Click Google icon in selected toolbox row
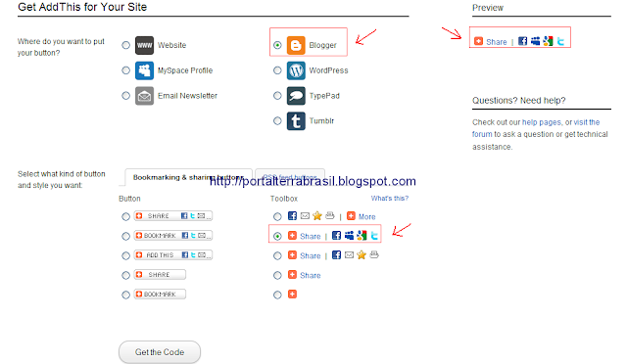Screen dimensions: 627x364 click(x=362, y=236)
